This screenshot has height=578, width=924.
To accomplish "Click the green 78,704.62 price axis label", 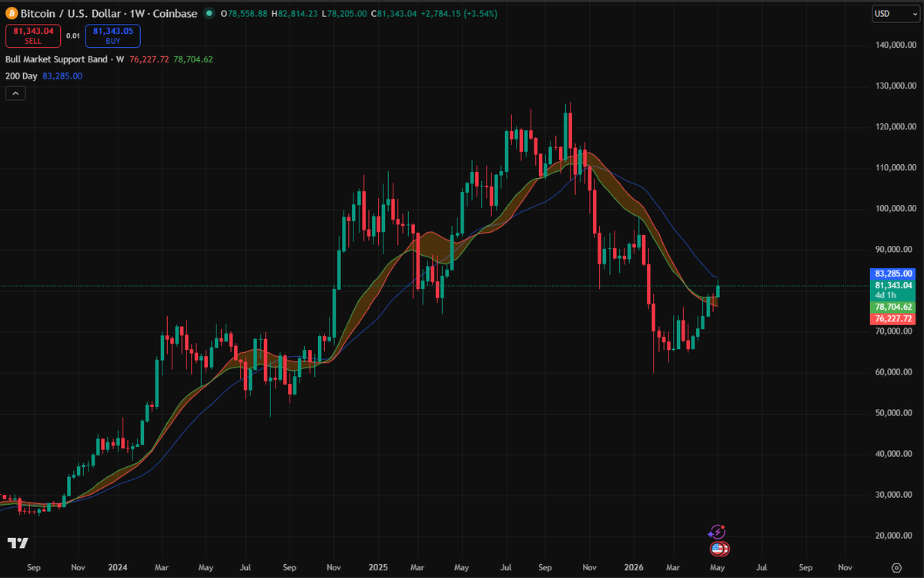I will [x=893, y=307].
